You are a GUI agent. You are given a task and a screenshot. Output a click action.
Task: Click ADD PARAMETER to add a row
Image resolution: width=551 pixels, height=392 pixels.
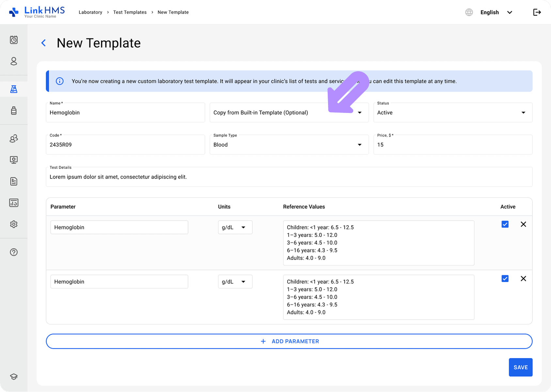[289, 341]
